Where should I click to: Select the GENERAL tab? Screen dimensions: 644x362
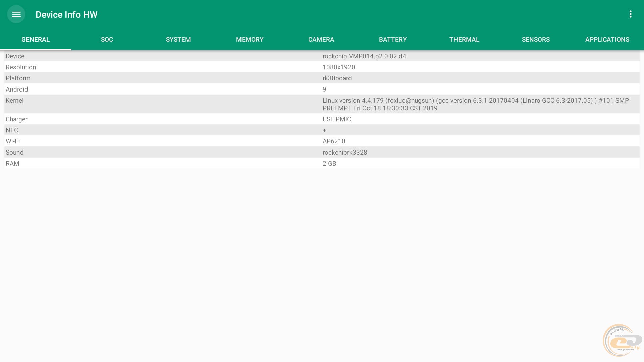pos(36,40)
